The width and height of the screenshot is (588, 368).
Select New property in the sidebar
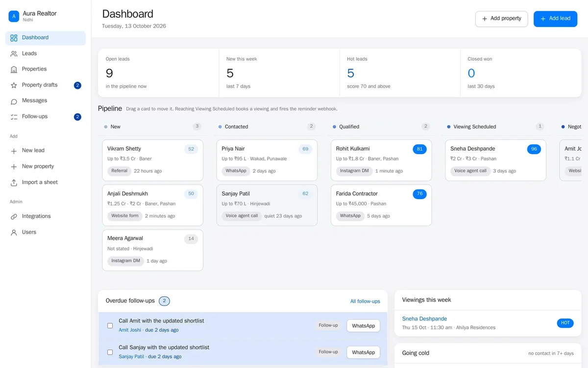tap(46, 166)
